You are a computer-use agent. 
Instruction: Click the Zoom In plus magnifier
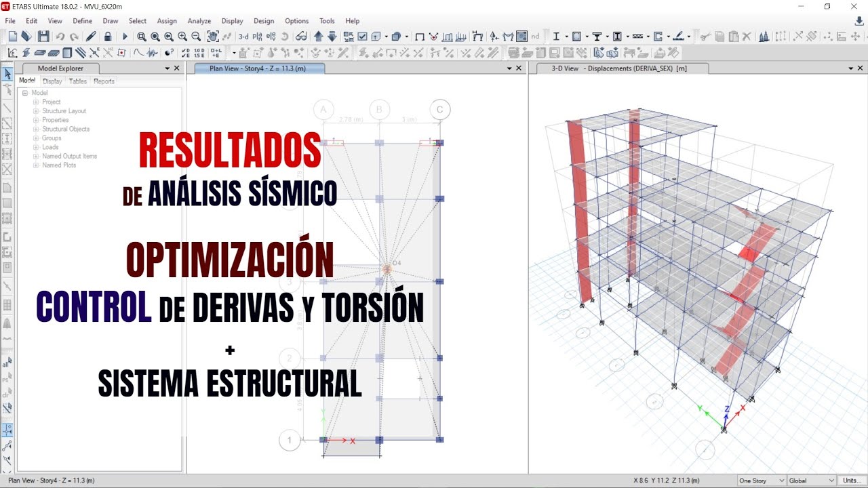(x=182, y=36)
